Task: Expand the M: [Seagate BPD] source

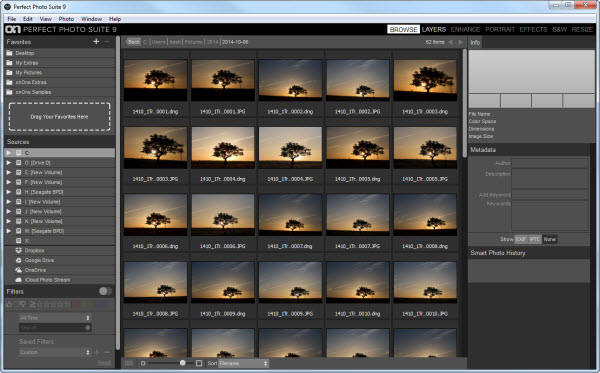Action: click(9, 231)
